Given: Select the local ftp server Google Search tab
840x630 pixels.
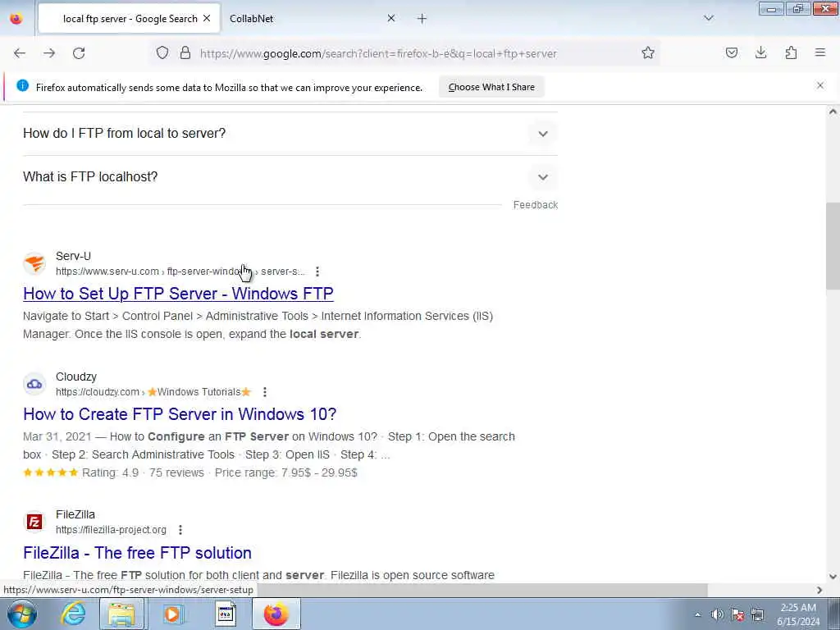Looking at the screenshot, I should tap(130, 19).
